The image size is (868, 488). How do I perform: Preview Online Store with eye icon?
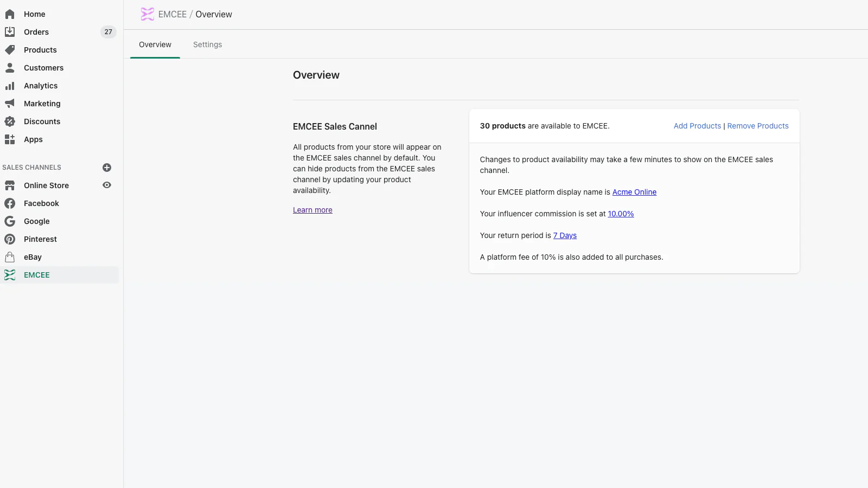click(x=107, y=185)
